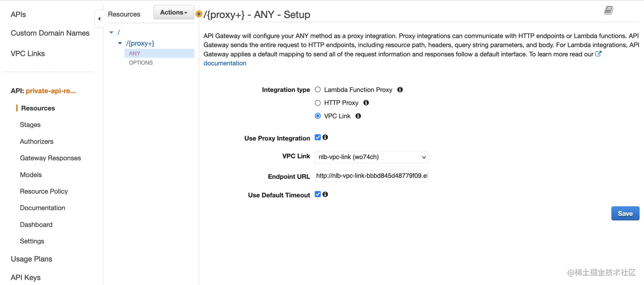644x285 pixels.
Task: Click info icon next to Use Default Timeout
Action: point(325,194)
